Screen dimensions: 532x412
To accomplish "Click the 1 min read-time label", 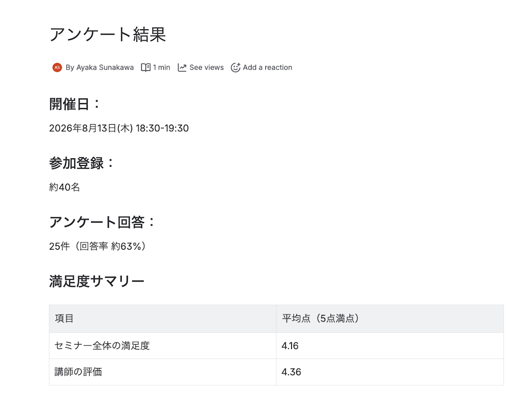I will click(162, 67).
